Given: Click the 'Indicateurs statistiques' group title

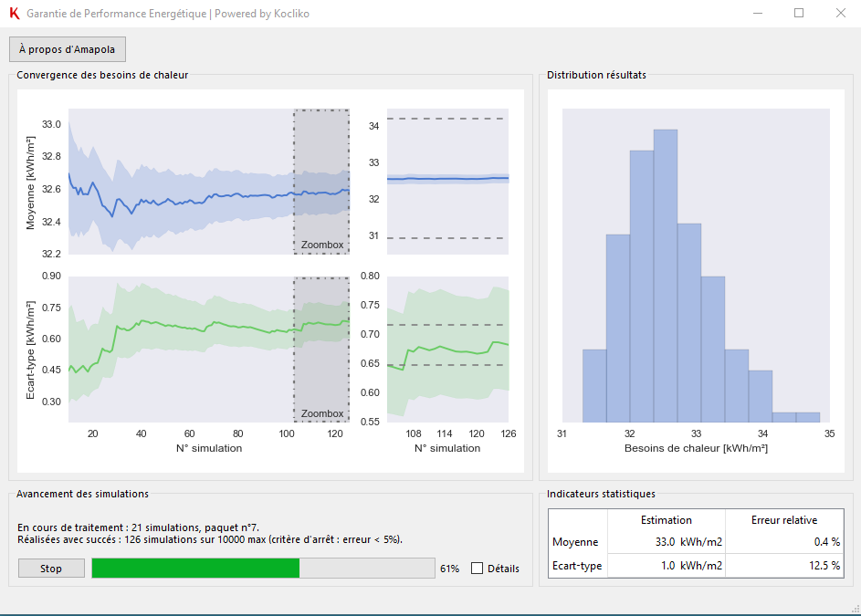Looking at the screenshot, I should click(601, 494).
